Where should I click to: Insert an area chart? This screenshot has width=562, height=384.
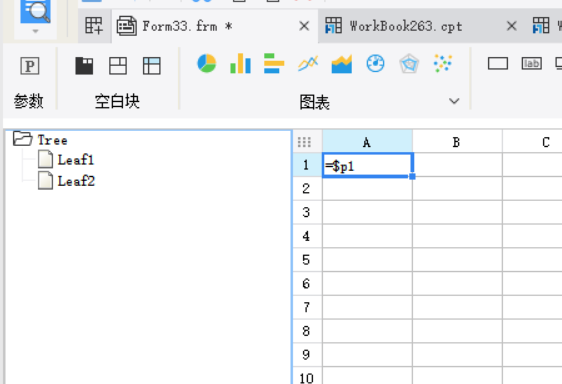tap(342, 64)
